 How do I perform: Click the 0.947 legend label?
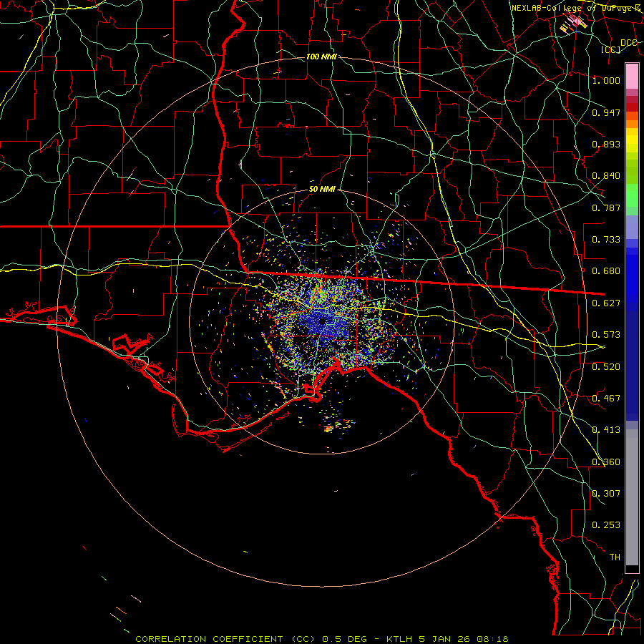(x=606, y=112)
